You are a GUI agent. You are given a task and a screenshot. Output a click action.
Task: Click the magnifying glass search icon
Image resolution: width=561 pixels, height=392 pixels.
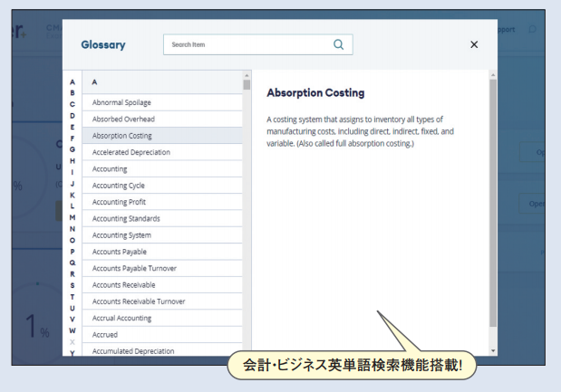[x=339, y=44]
